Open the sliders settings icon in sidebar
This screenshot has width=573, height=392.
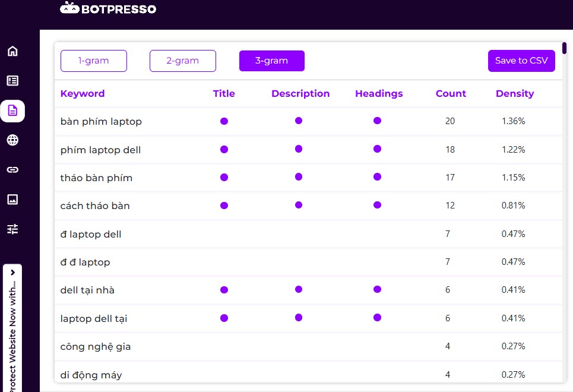(12, 229)
